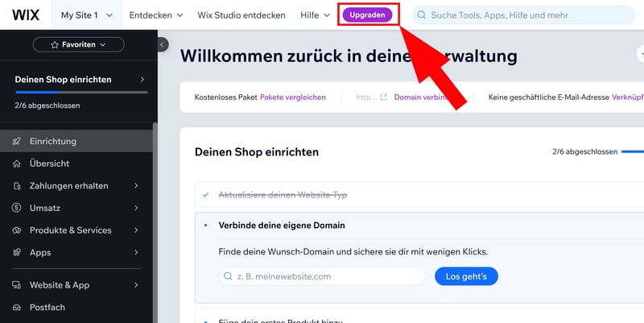Collapse the sidebar with arrow button
This screenshot has width=644, height=323.
[x=163, y=44]
